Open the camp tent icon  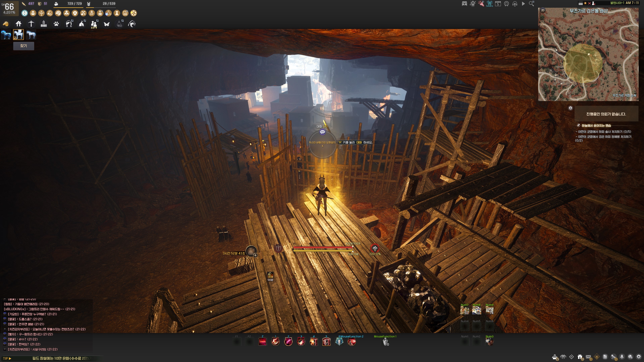click(x=82, y=24)
